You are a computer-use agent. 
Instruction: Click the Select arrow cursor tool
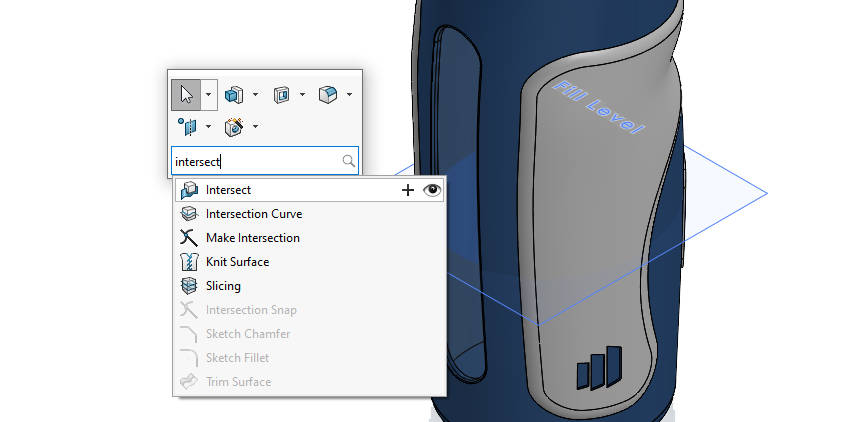[186, 95]
